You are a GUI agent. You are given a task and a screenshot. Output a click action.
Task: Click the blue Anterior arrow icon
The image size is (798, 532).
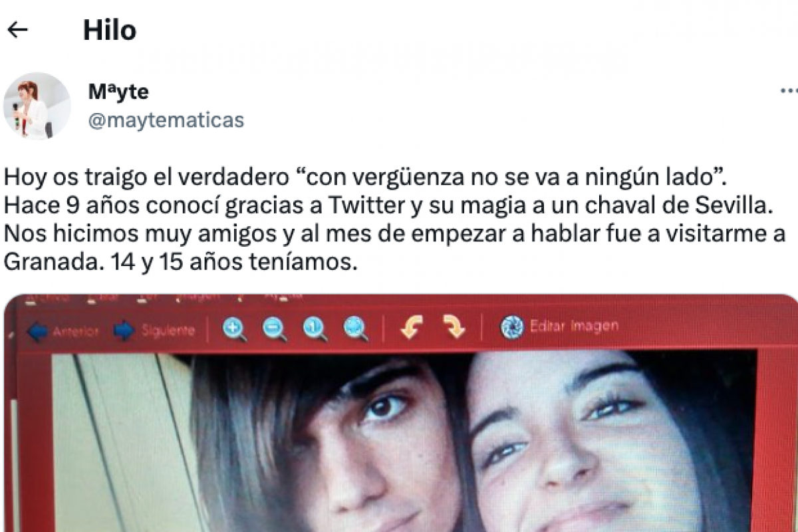(x=38, y=331)
